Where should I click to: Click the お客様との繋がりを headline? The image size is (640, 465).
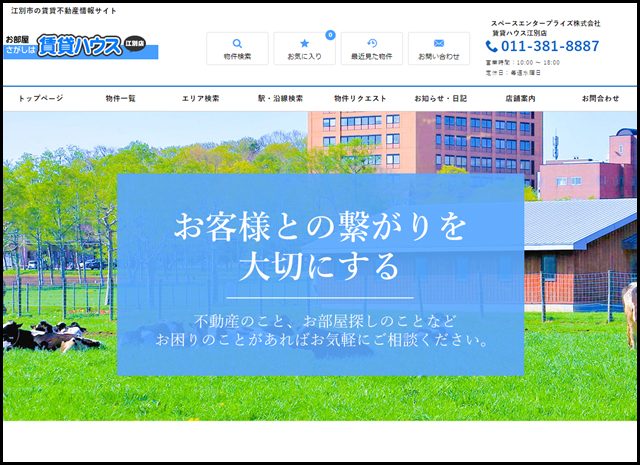pos(320,227)
